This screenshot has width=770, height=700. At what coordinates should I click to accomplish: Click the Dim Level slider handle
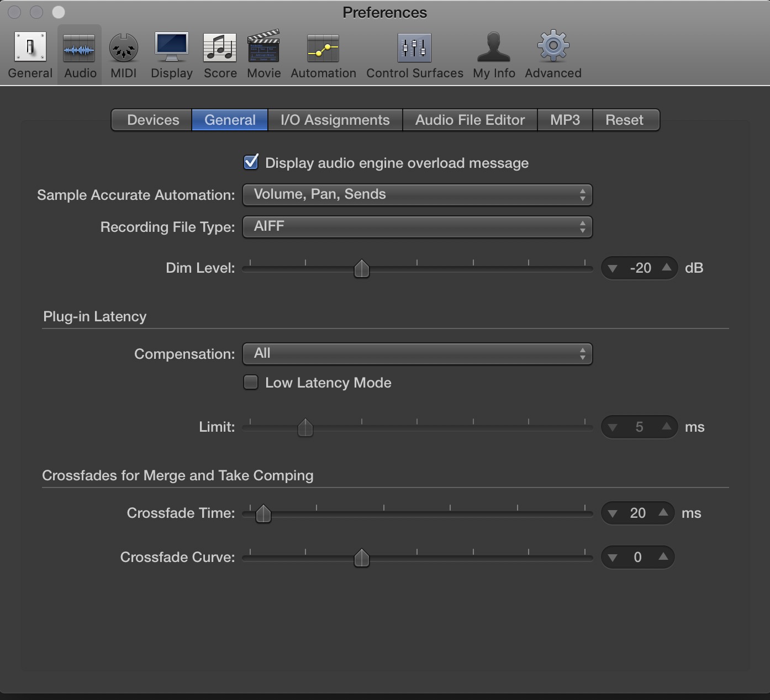point(362,269)
